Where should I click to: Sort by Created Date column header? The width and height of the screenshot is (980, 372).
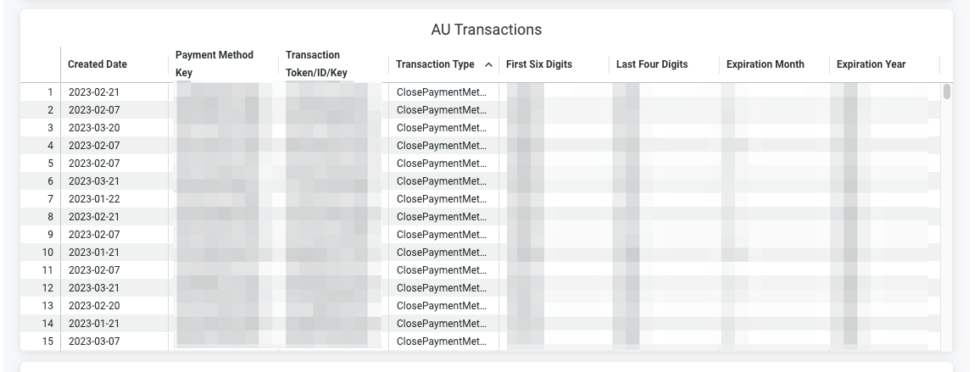tap(97, 64)
